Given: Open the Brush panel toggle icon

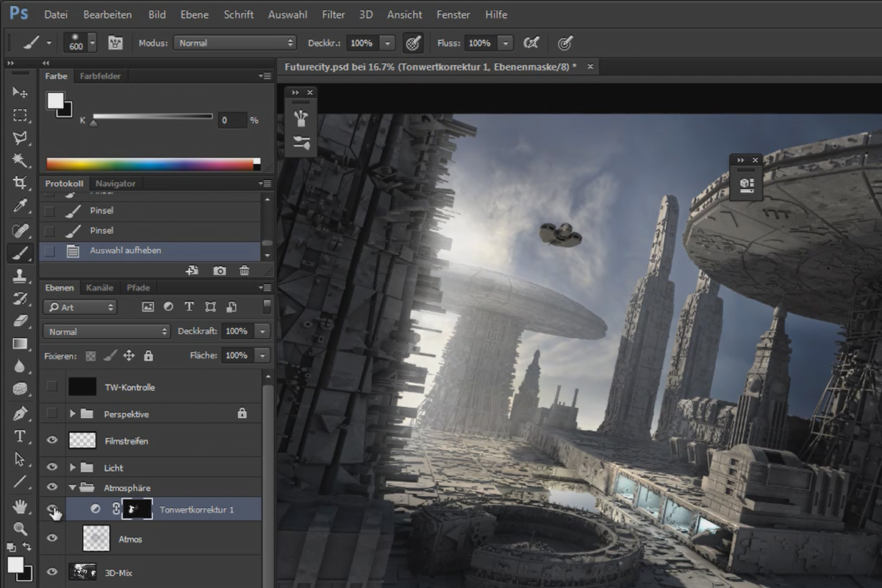Looking at the screenshot, I should (115, 43).
